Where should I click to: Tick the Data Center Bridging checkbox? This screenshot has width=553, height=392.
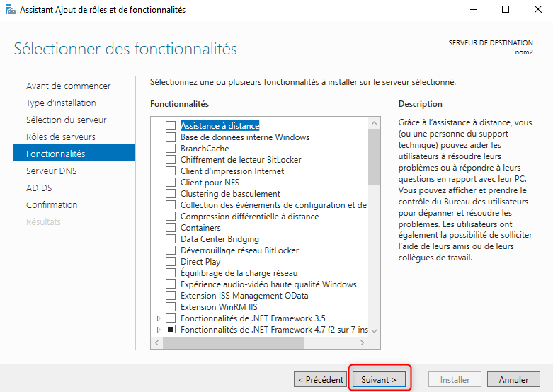171,239
